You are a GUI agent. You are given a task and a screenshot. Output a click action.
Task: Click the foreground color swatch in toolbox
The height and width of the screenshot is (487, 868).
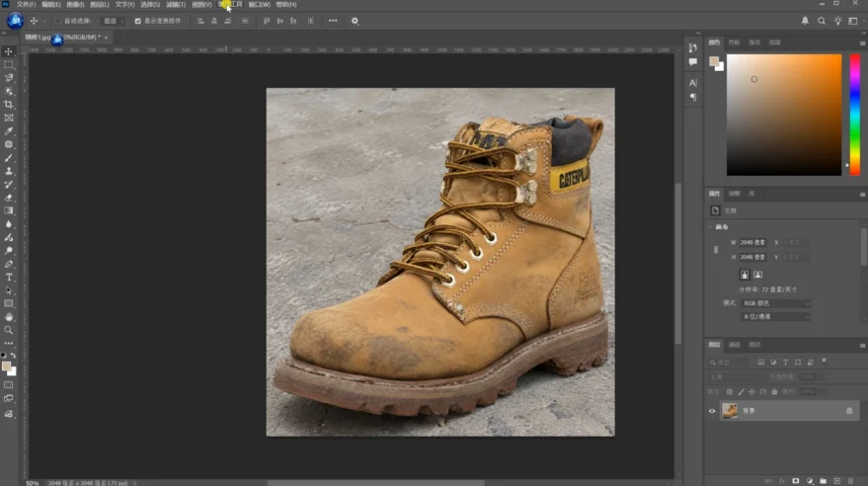point(6,366)
